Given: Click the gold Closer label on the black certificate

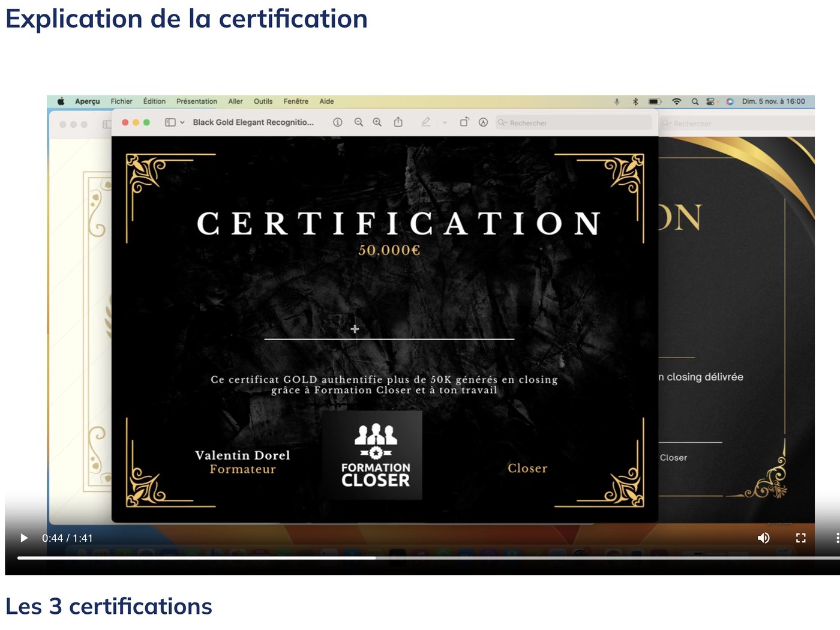Looking at the screenshot, I should pyautogui.click(x=527, y=468).
